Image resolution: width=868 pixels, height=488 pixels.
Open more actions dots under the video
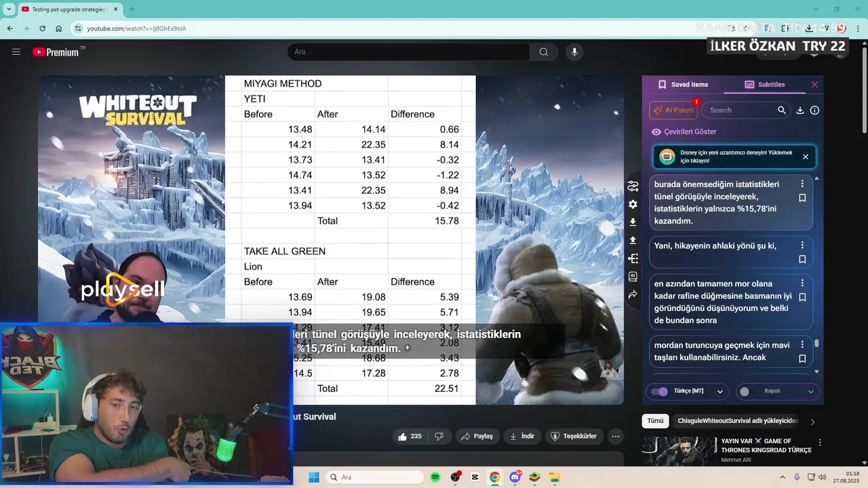[x=616, y=436]
